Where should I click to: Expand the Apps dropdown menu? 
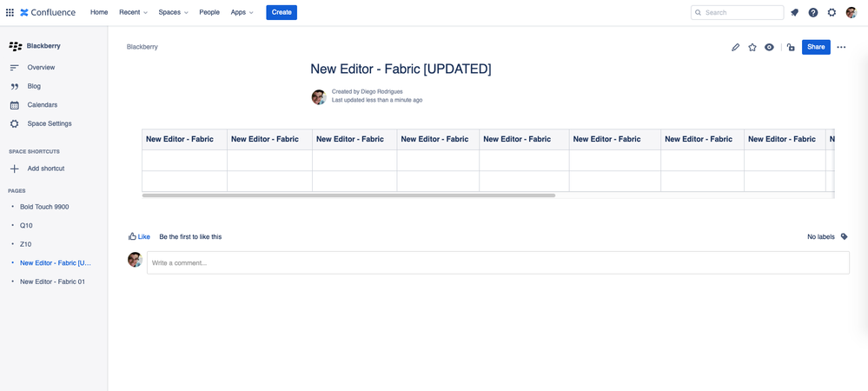pos(242,12)
